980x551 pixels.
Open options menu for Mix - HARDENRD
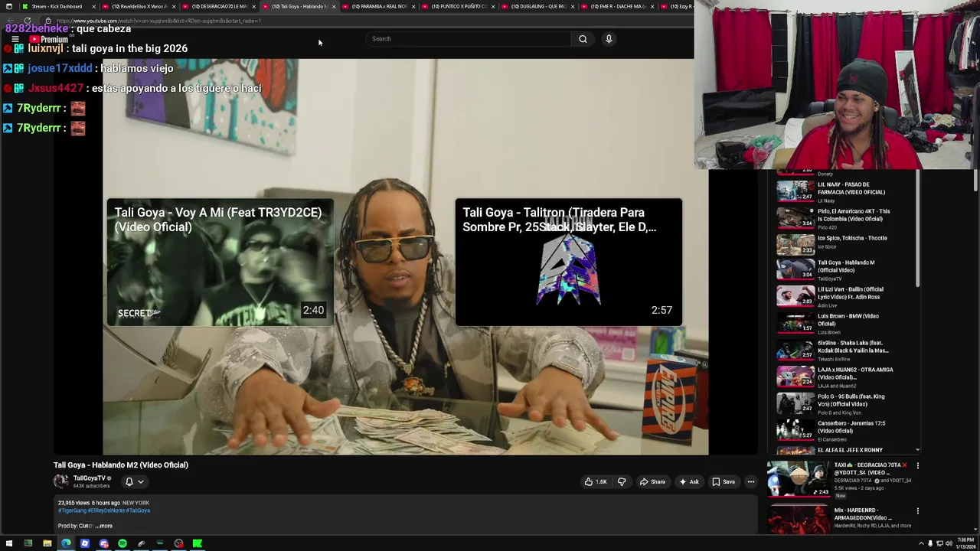pyautogui.click(x=917, y=510)
